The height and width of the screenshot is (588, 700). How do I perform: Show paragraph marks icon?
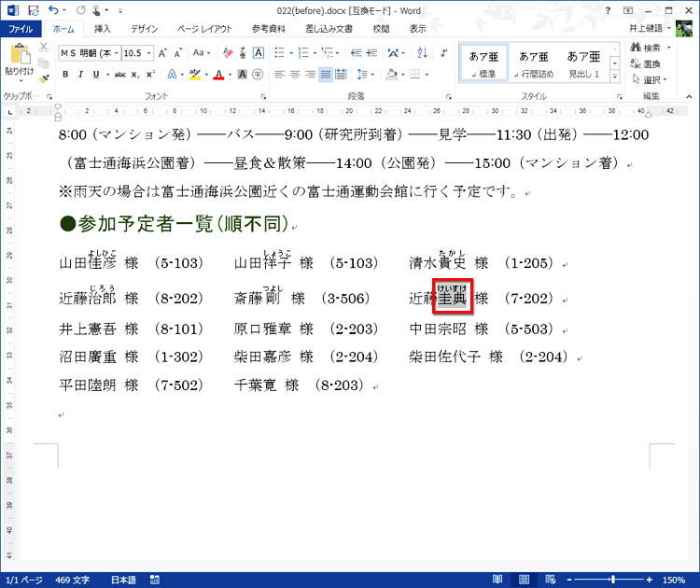[443, 53]
